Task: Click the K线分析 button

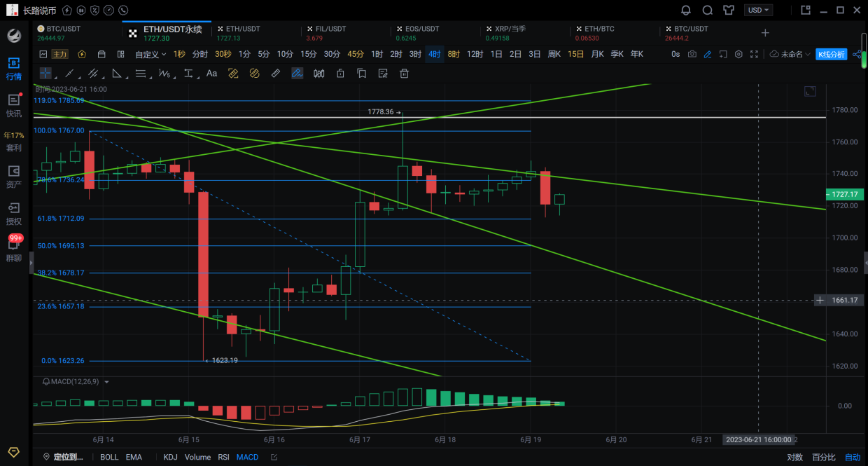Action: click(832, 54)
